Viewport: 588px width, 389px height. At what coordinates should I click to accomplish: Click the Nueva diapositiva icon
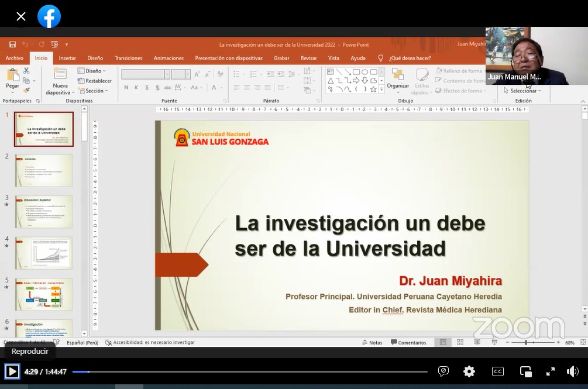click(x=60, y=74)
